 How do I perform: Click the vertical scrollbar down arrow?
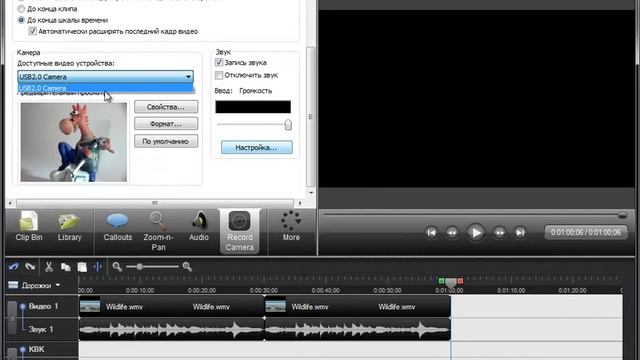(x=311, y=193)
